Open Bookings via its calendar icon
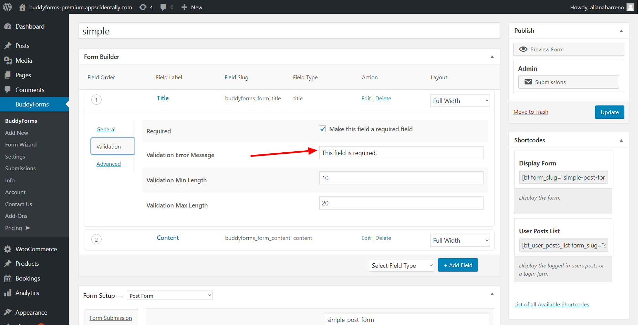Image resolution: width=644 pixels, height=325 pixels. [8, 278]
